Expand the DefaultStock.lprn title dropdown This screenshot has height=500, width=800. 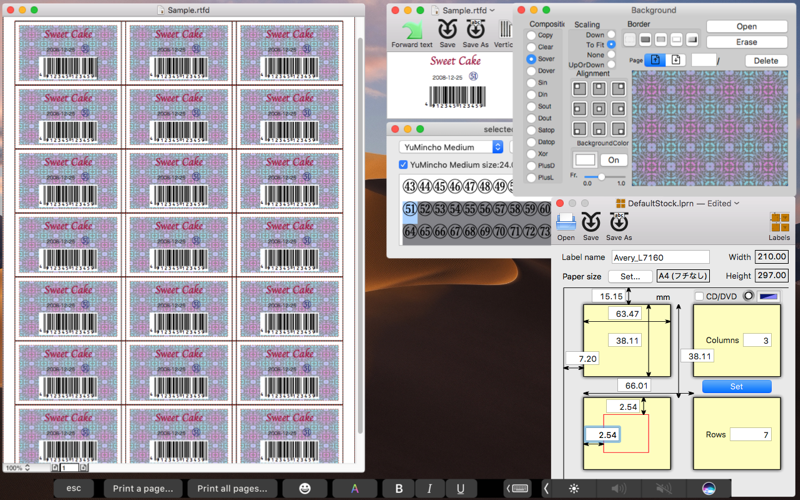click(735, 203)
